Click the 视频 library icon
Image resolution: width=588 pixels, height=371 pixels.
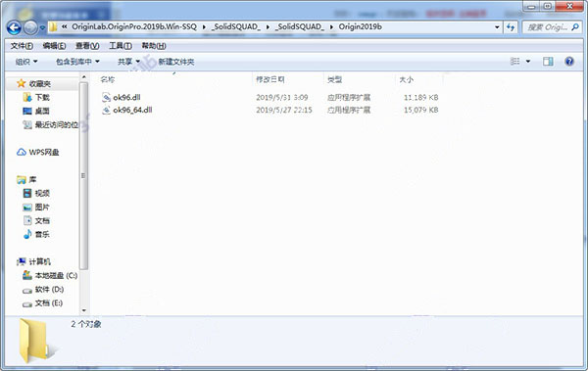click(x=27, y=193)
